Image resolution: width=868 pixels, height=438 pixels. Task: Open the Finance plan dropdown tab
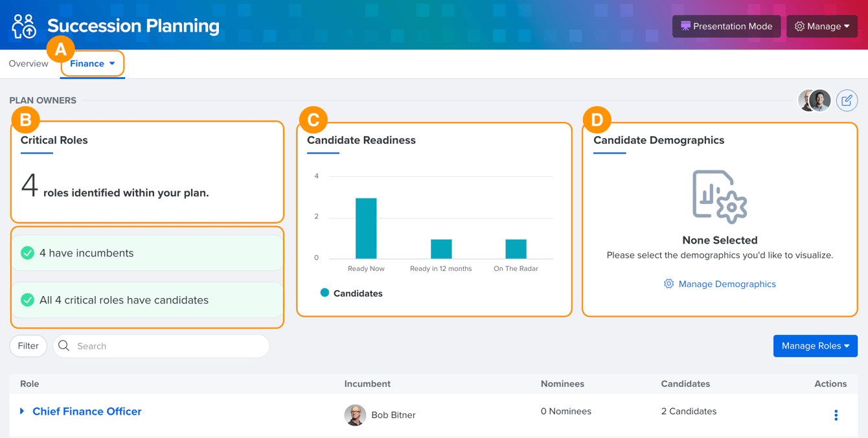[93, 63]
